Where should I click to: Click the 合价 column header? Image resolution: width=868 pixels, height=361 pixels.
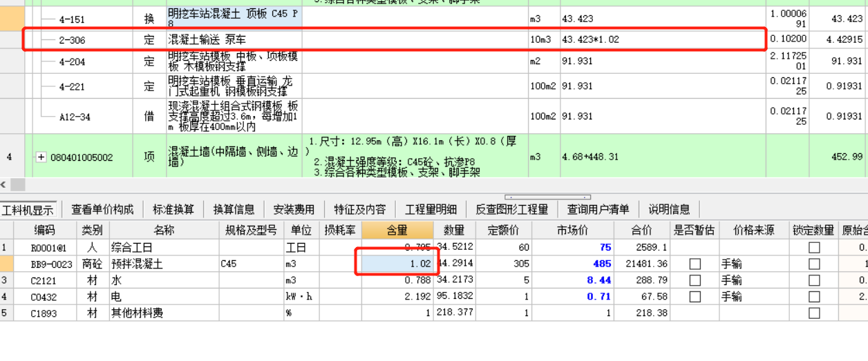tap(642, 230)
